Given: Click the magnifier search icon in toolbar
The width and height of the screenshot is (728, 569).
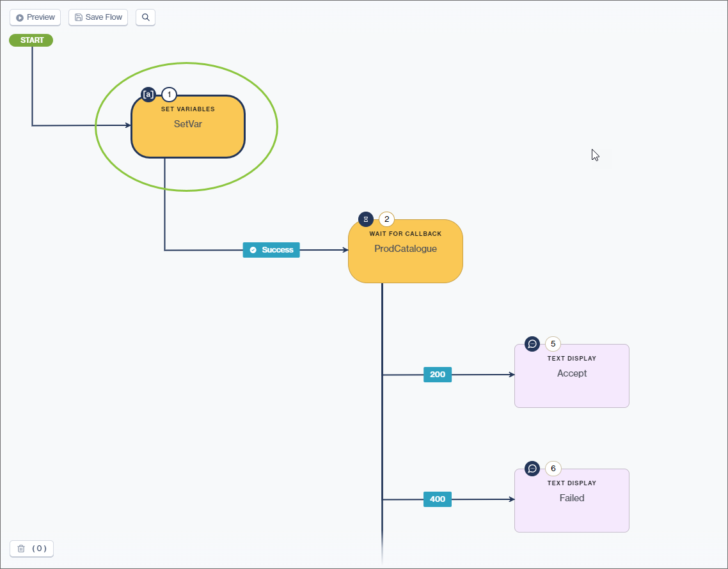Looking at the screenshot, I should point(145,17).
